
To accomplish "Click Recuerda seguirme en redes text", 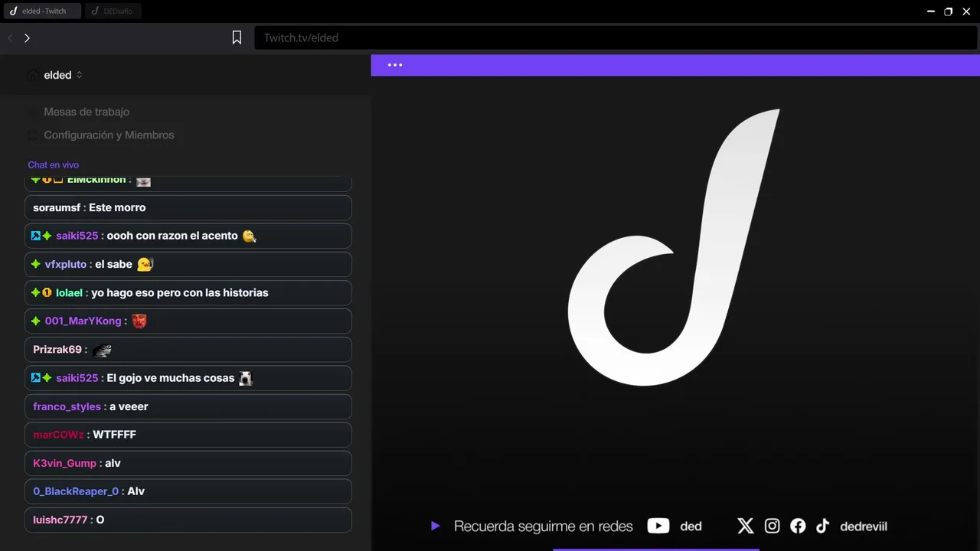I will [544, 527].
